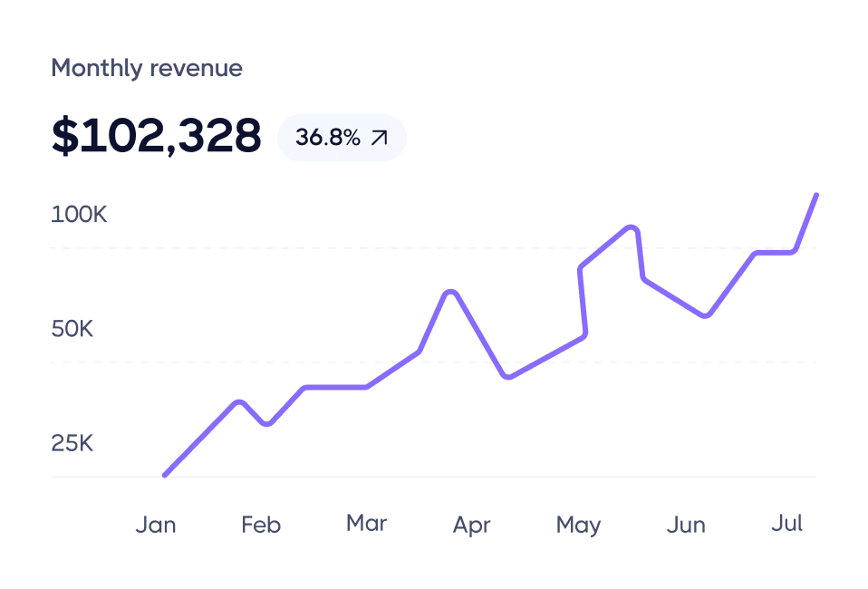Click the Monthly revenue title
Viewport: 868px width, 589px height.
[147, 68]
